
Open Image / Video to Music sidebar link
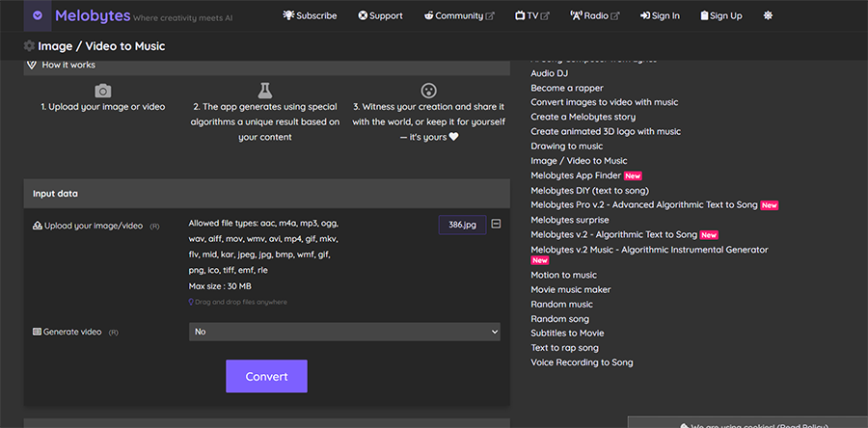point(579,161)
